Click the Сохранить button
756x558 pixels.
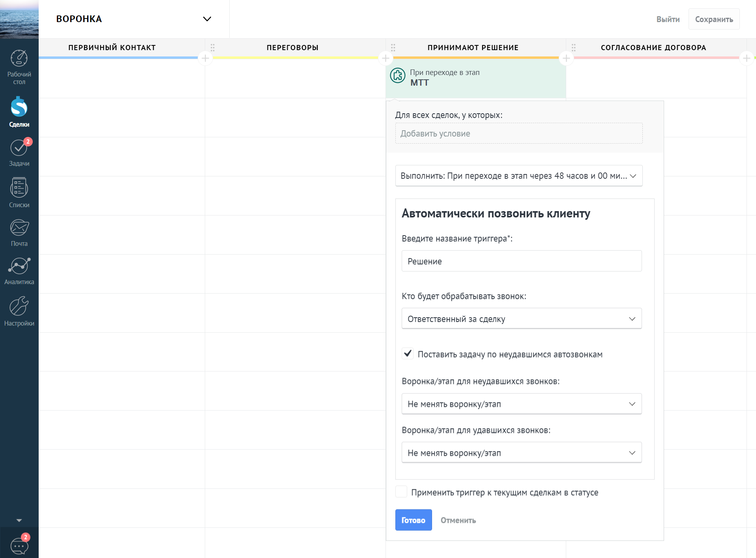pyautogui.click(x=714, y=19)
